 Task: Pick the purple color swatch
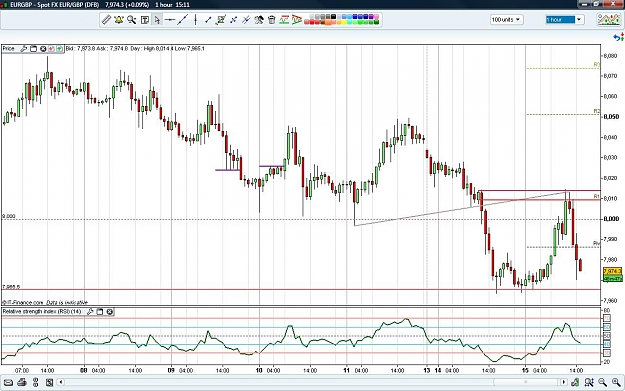pyautogui.click(x=371, y=17)
